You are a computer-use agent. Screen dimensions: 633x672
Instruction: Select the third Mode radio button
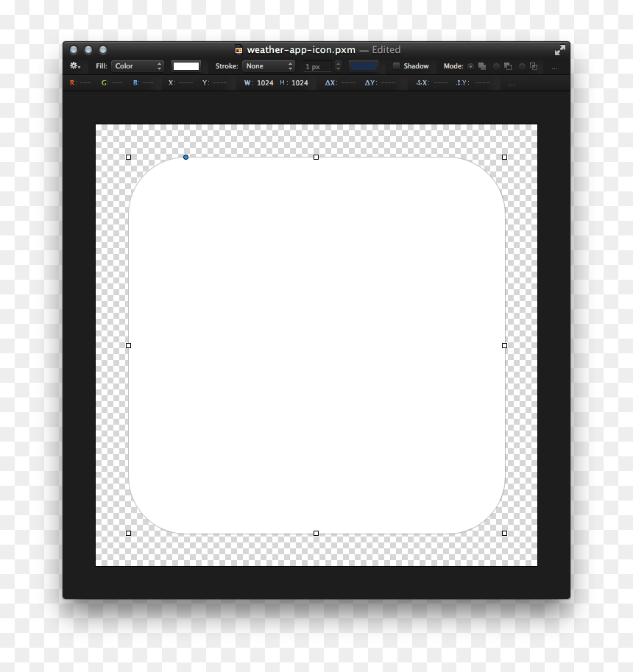(522, 66)
